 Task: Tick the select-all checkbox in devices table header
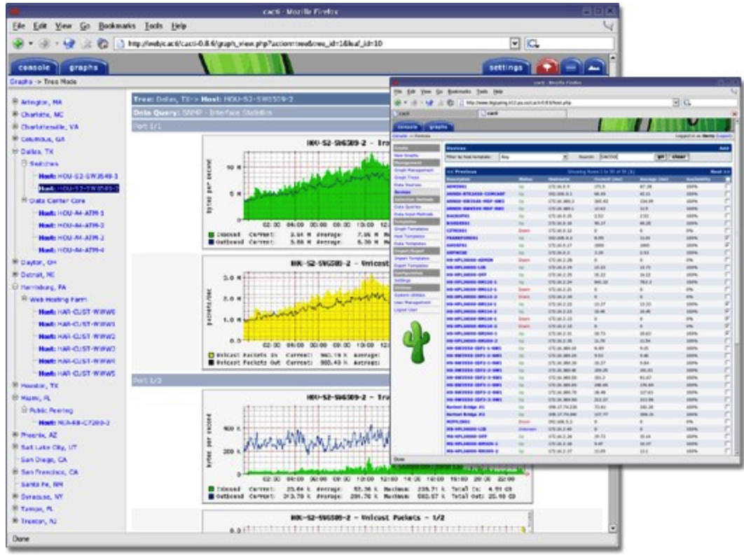(x=727, y=179)
